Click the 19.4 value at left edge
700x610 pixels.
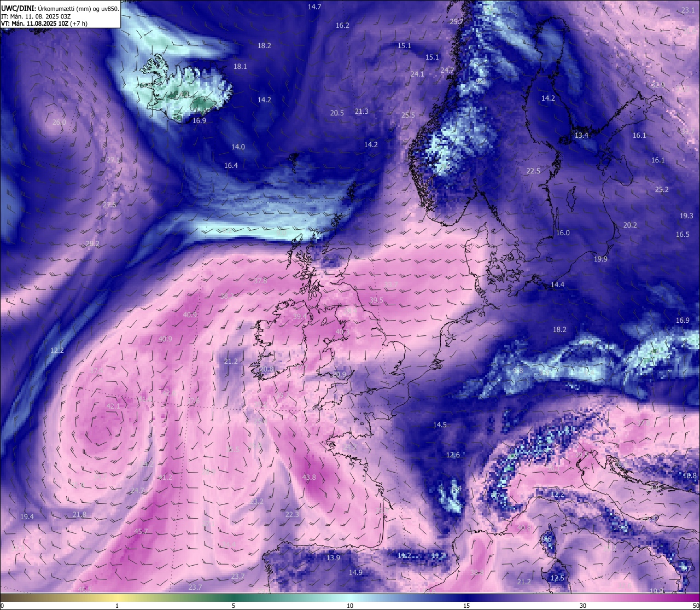[x=27, y=516]
